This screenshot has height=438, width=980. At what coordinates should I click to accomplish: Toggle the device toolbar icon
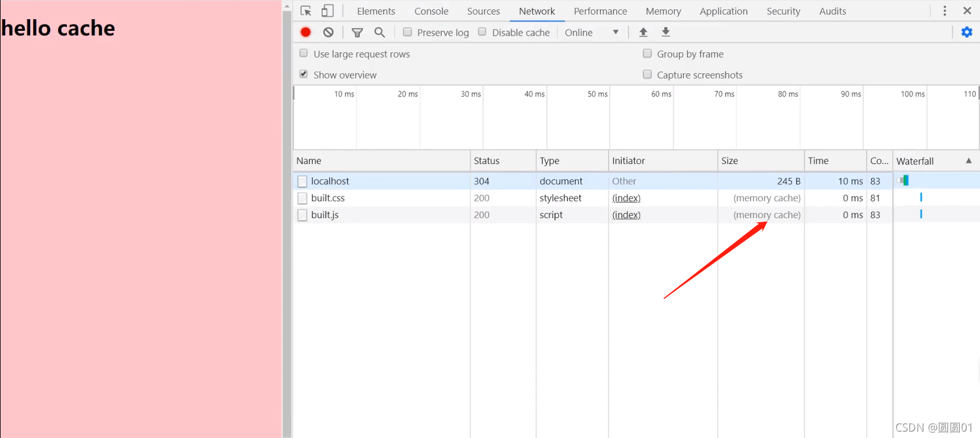point(328,11)
